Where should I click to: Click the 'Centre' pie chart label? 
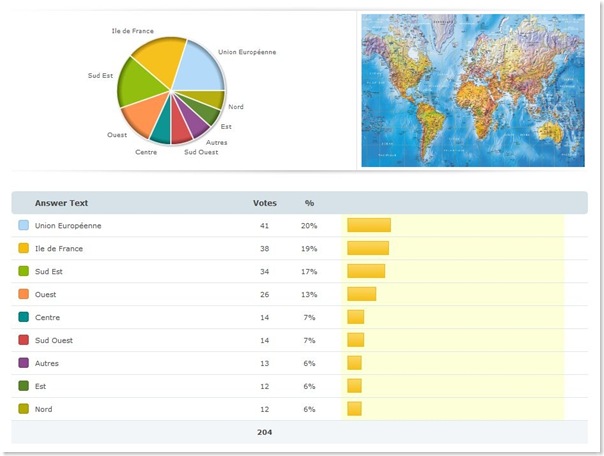pyautogui.click(x=146, y=152)
